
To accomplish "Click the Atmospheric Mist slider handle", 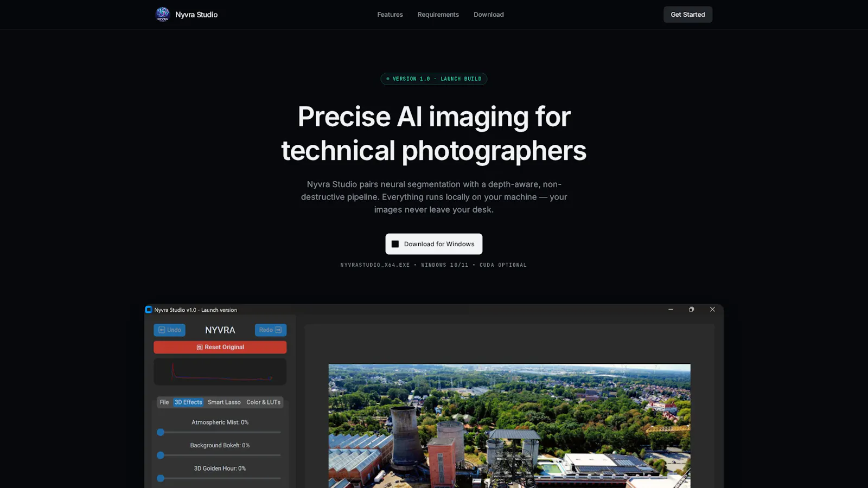I will (161, 432).
